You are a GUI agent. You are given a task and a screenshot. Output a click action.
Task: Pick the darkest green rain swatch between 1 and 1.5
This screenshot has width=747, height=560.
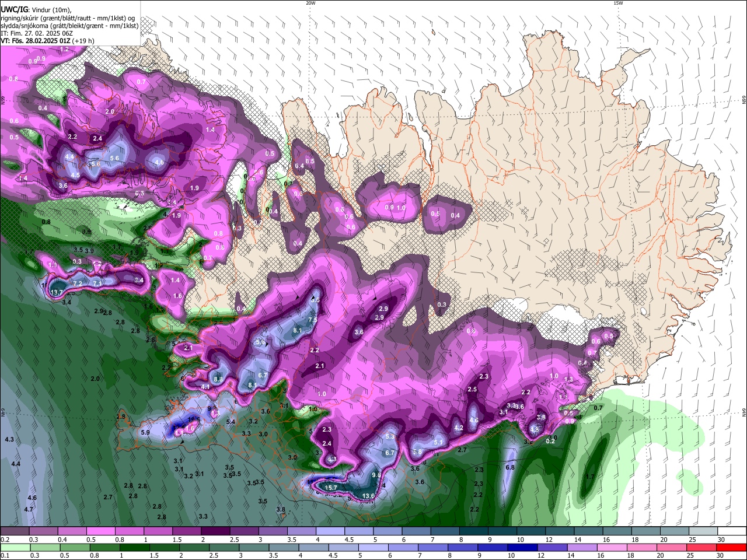(135, 547)
